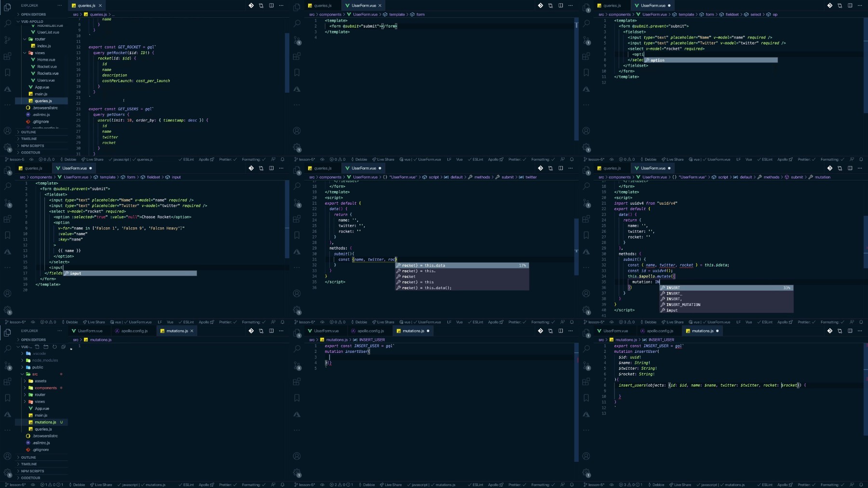Click the scrollbar beside the GET_ROCKET query code

click(x=287, y=63)
